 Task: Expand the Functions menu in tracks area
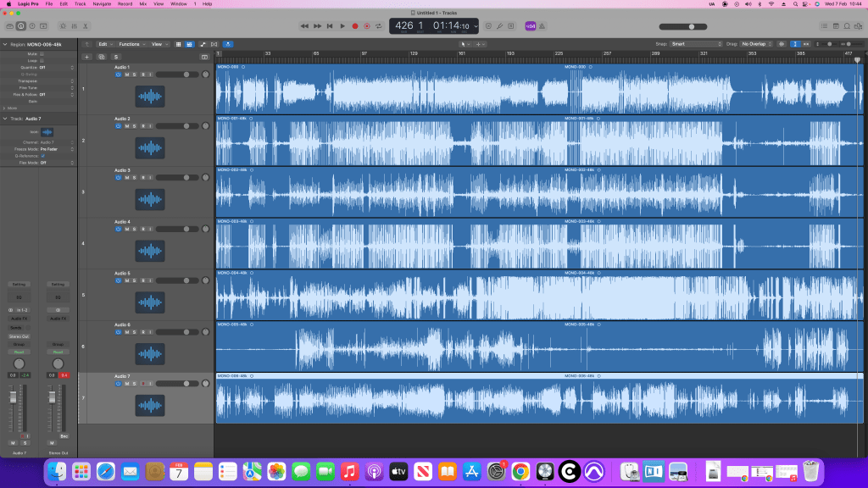click(x=131, y=43)
